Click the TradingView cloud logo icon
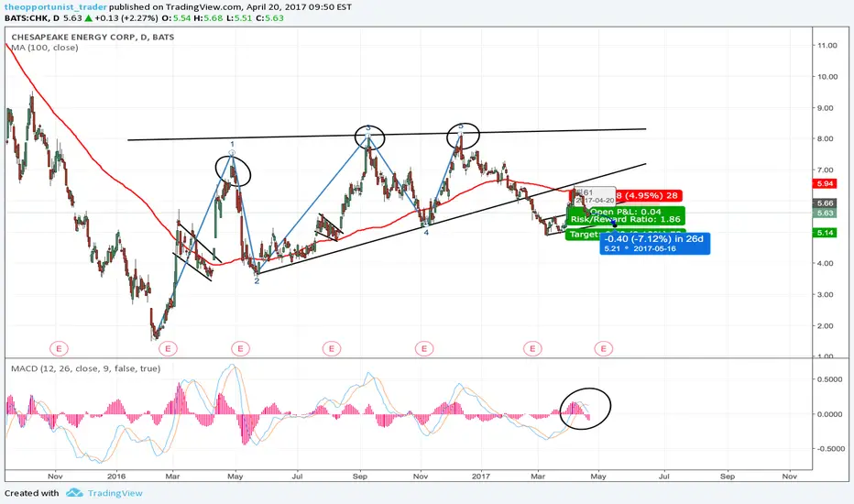The image size is (854, 504). [74, 493]
